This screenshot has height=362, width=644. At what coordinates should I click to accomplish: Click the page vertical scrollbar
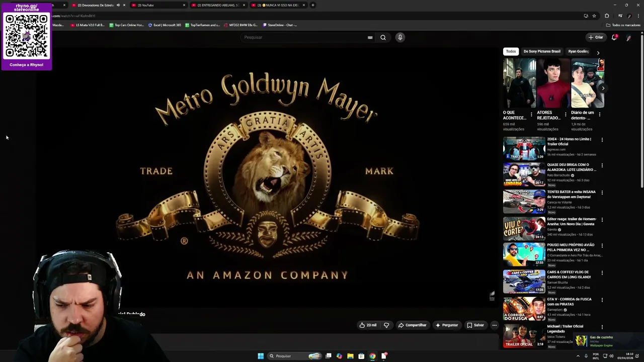[642, 111]
